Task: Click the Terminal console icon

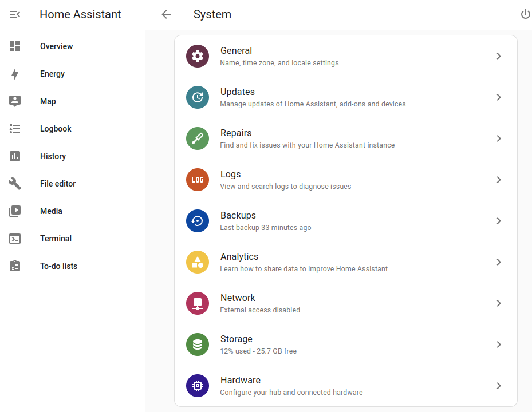Action: pos(14,239)
